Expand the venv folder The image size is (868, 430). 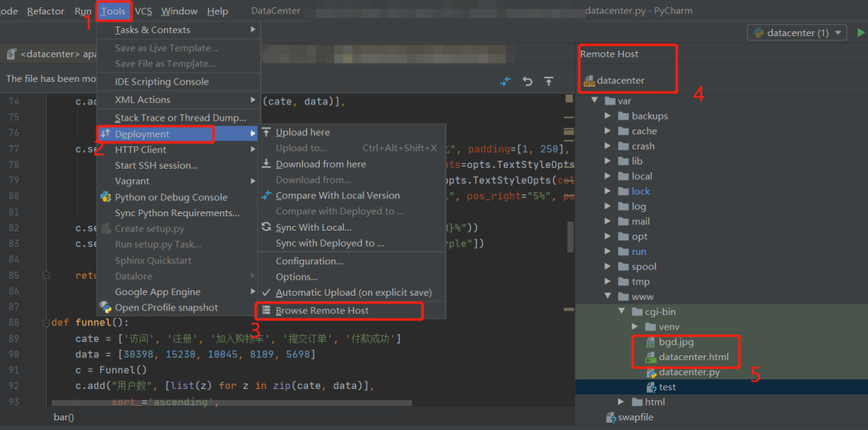[634, 326]
